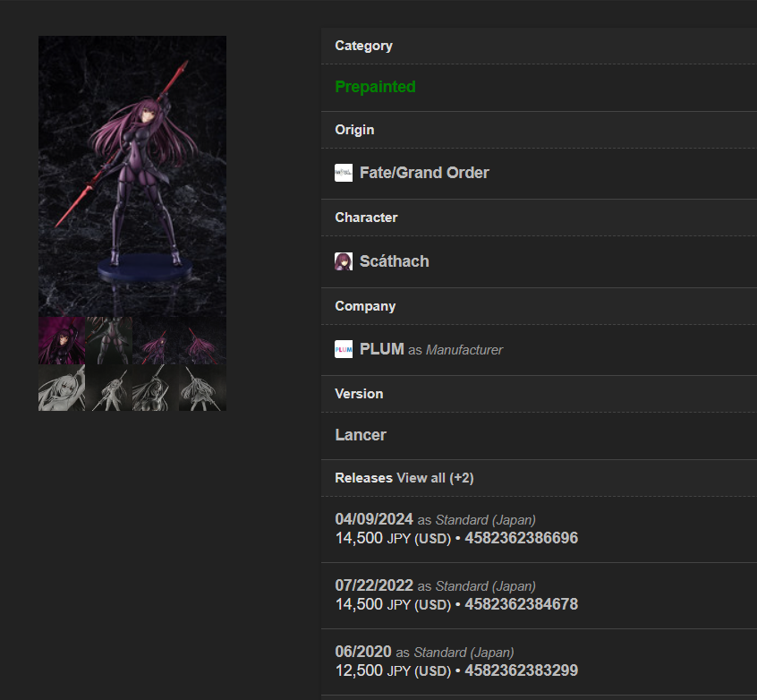Click the 04/09/2024 release date
The image size is (757, 700).
pos(374,519)
